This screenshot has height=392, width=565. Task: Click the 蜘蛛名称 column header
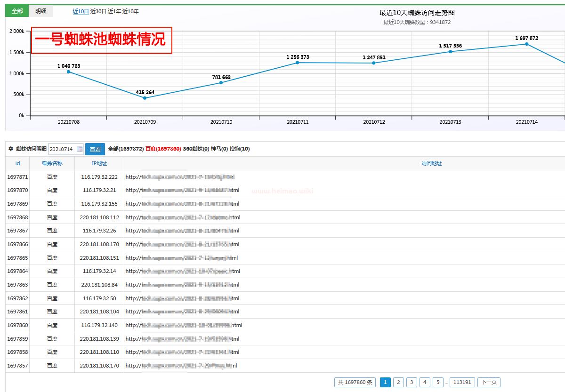click(x=52, y=163)
